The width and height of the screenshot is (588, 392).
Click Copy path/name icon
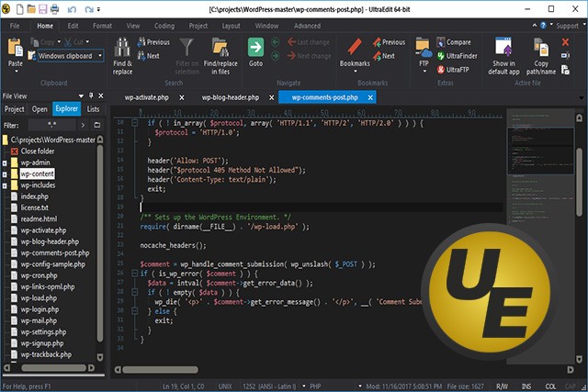pyautogui.click(x=541, y=47)
